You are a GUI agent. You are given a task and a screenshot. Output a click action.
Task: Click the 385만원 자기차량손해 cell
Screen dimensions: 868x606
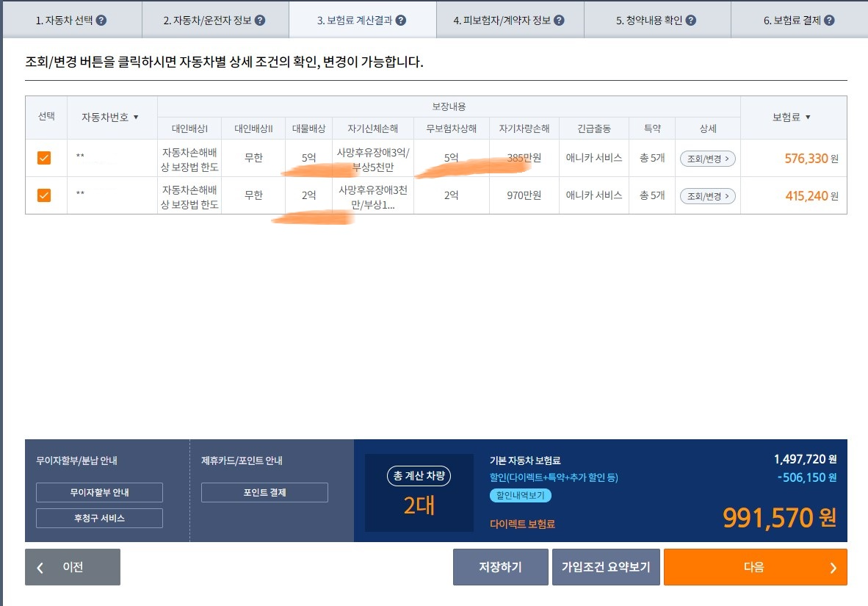524,158
